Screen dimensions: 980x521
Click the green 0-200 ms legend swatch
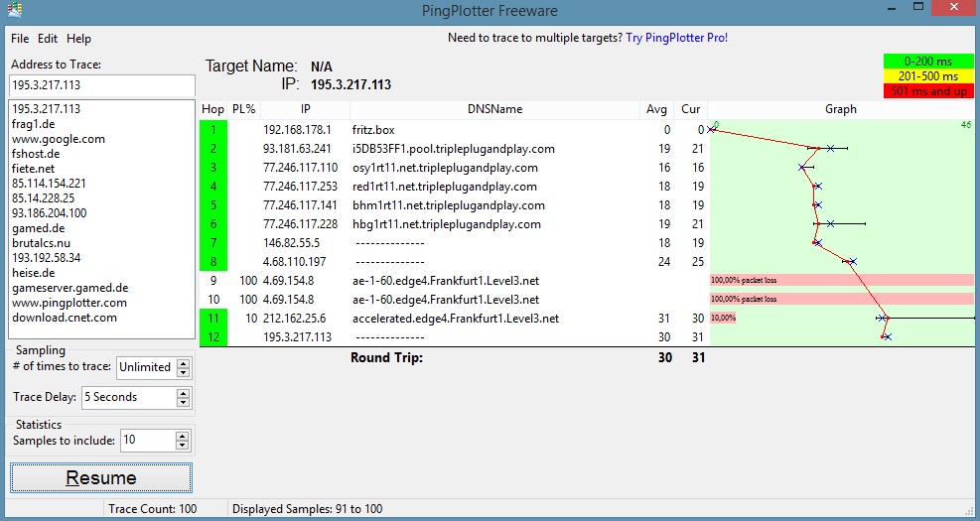pyautogui.click(x=927, y=62)
